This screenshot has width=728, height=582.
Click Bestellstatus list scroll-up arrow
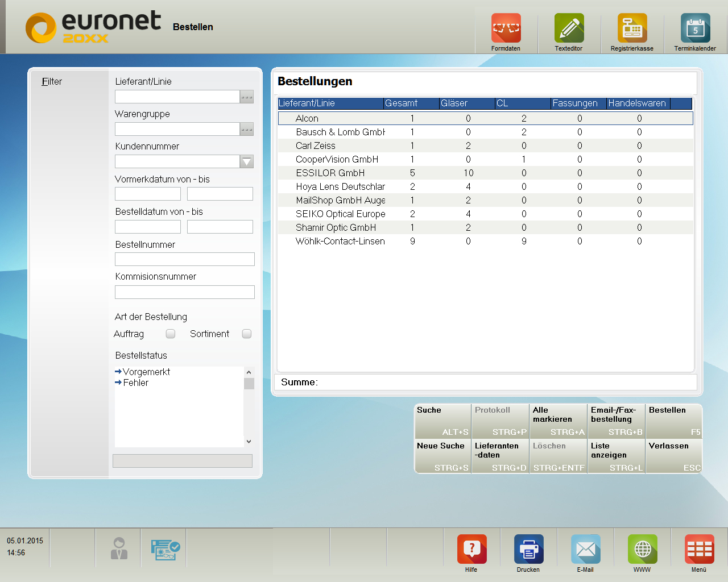tap(249, 372)
